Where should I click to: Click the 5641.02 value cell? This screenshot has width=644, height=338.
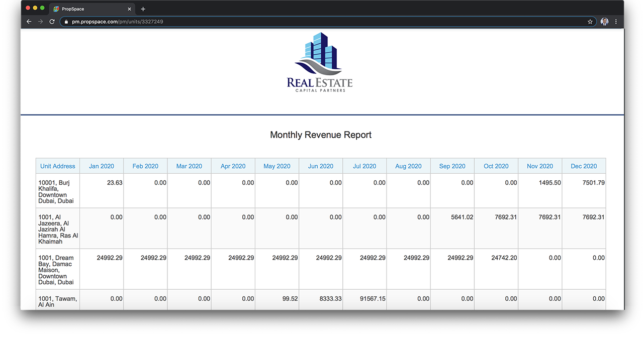[x=452, y=229]
